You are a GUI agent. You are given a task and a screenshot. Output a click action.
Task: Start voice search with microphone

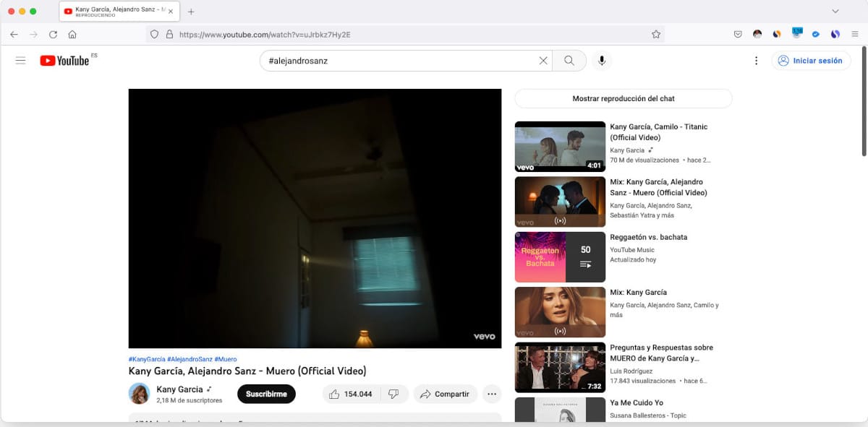coord(602,61)
